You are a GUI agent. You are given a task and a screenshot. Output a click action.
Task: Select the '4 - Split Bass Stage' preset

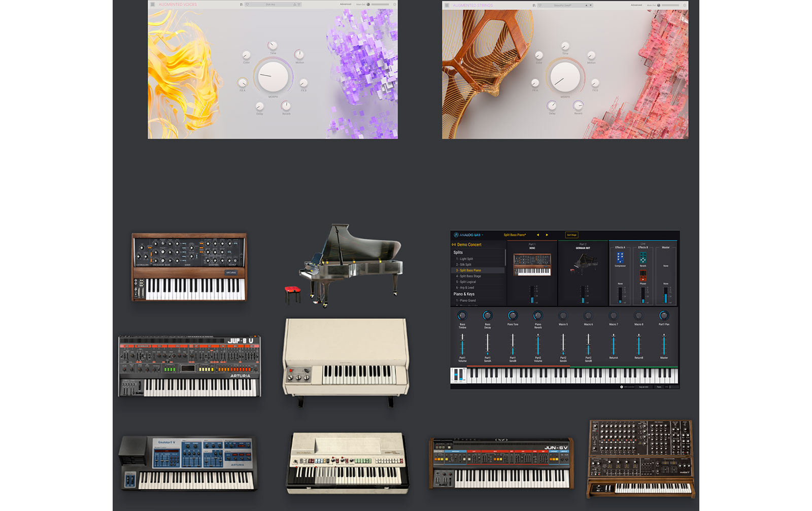pyautogui.click(x=479, y=276)
